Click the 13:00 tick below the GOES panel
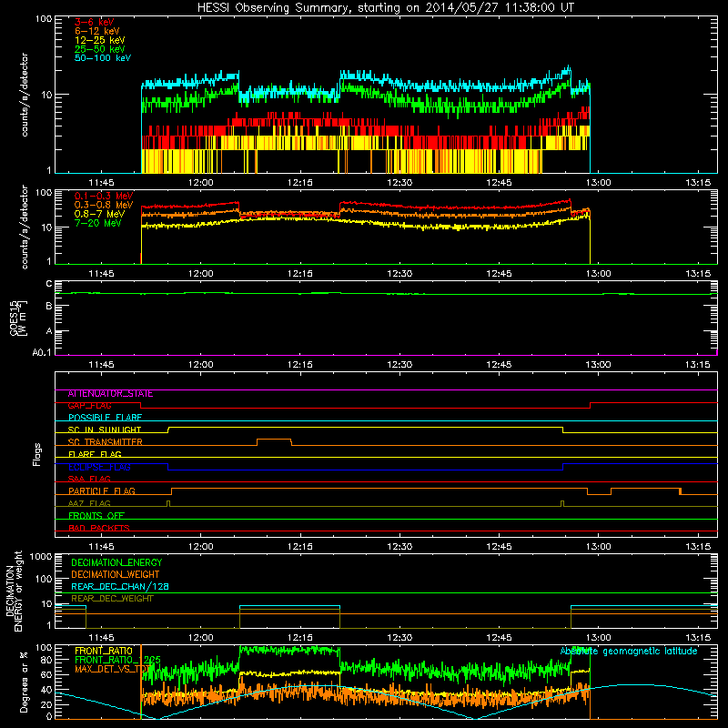 pos(599,365)
